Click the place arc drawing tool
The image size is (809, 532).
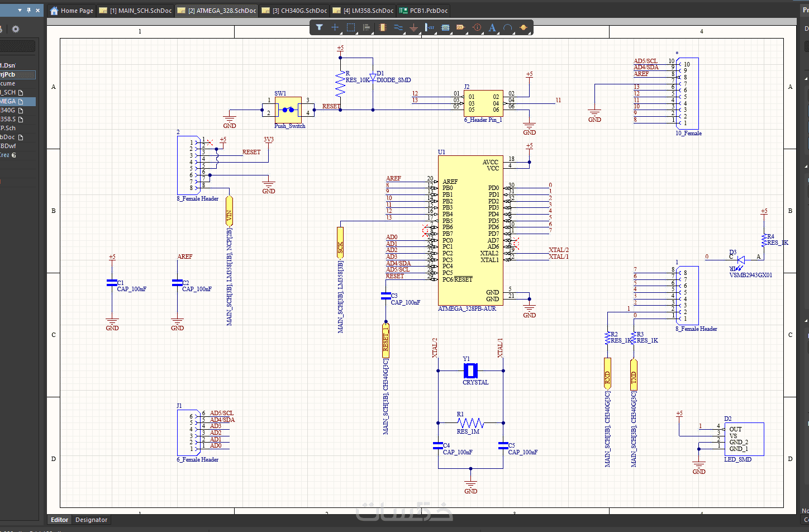coord(507,27)
